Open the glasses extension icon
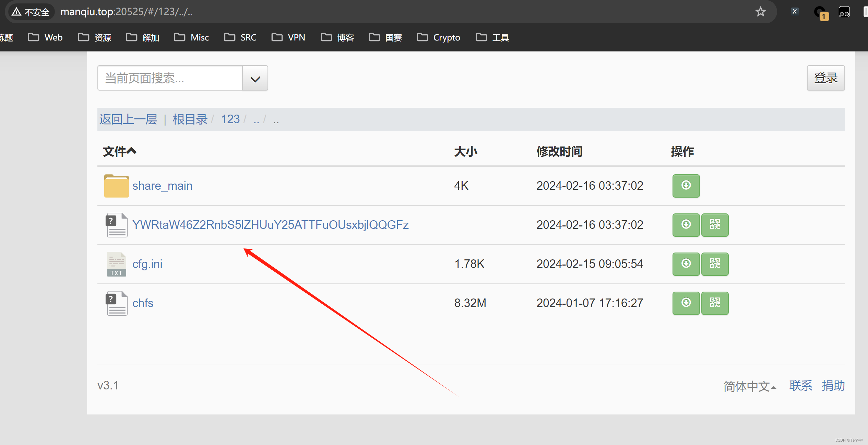Screen dimensions: 868x445 tap(844, 12)
